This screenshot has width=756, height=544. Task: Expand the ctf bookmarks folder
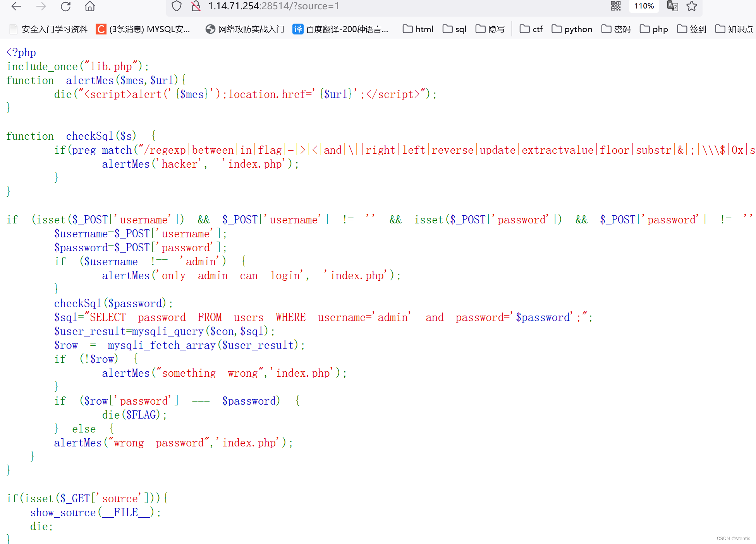point(531,29)
